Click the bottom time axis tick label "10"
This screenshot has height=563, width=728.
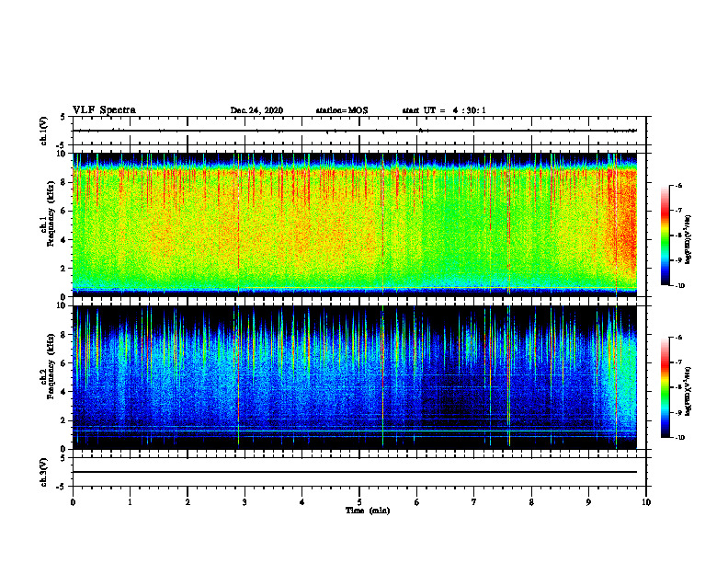646,502
